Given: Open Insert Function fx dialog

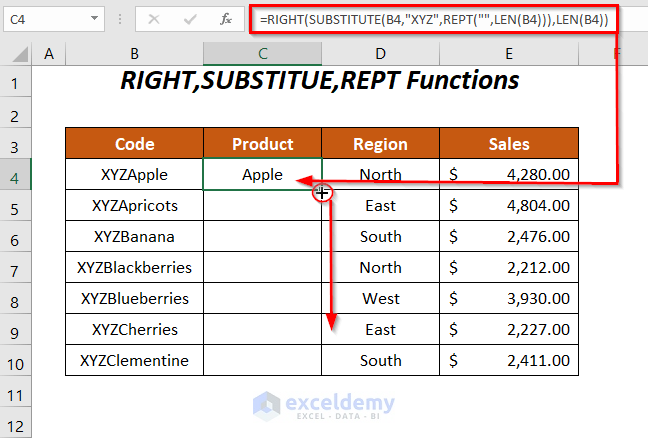Looking at the screenshot, I should 226,19.
